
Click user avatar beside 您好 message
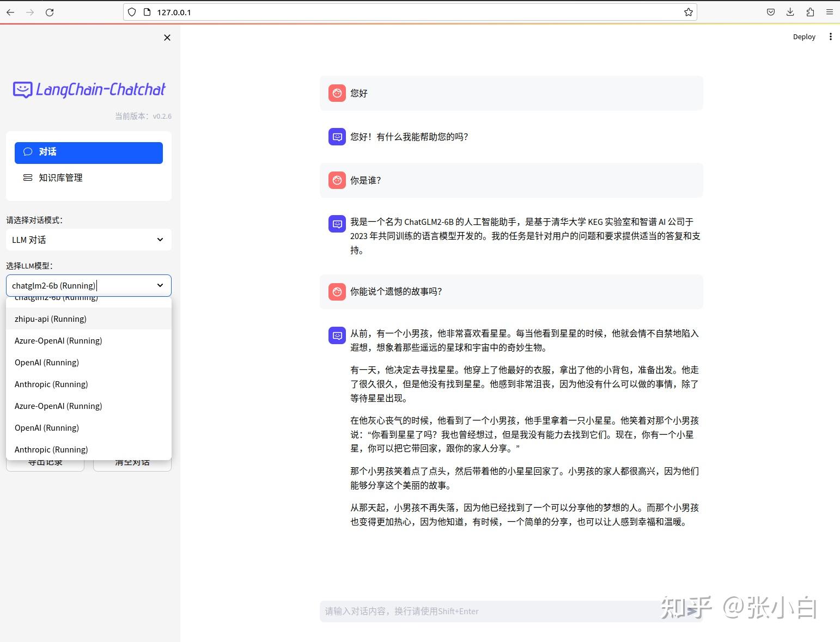pos(337,93)
